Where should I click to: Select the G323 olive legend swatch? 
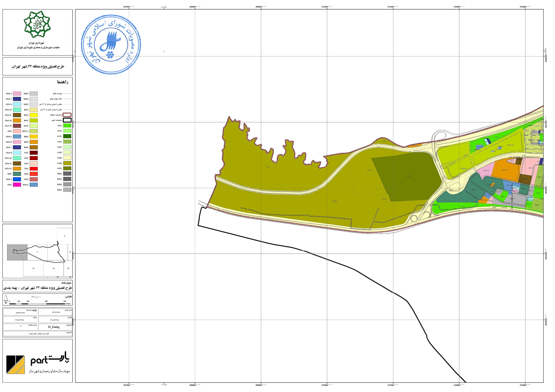pyautogui.click(x=67, y=163)
